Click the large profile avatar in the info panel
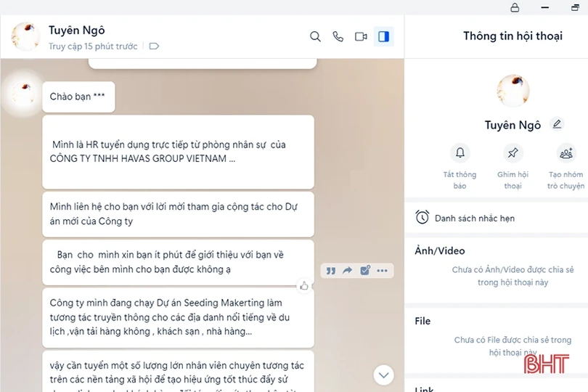The height and width of the screenshot is (392, 588). [x=513, y=91]
